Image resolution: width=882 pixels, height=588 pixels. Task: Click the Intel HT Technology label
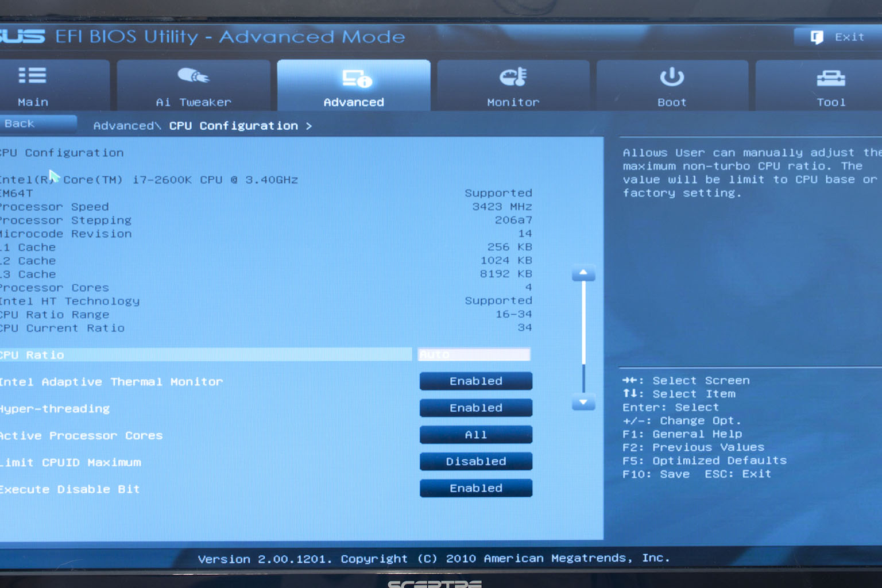pyautogui.click(x=69, y=301)
